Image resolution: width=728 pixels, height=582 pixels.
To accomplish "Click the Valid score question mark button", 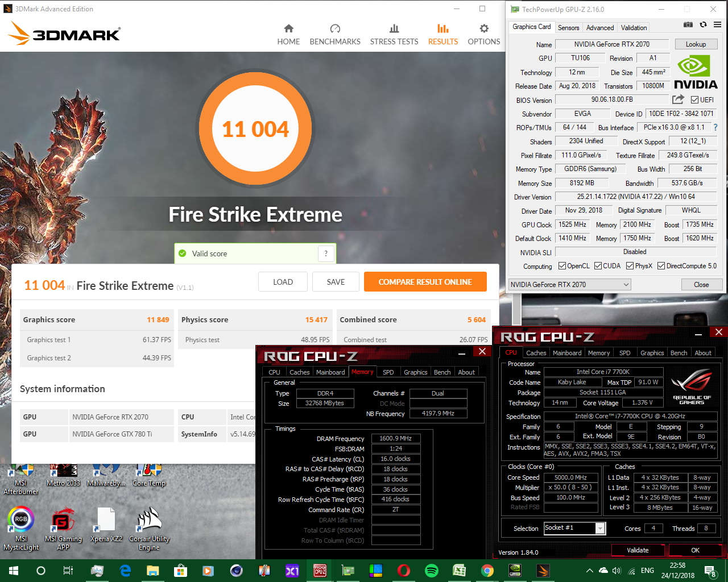I will (x=326, y=253).
